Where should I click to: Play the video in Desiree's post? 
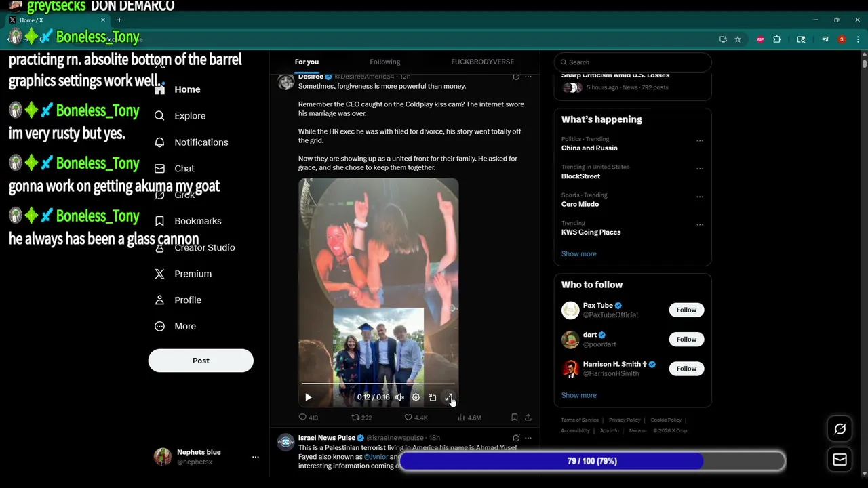[x=309, y=397]
